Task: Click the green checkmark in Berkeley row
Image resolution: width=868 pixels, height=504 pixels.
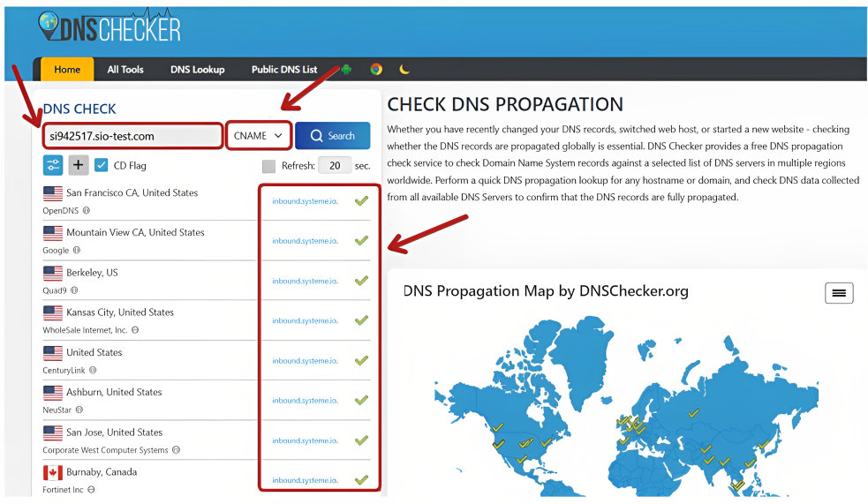Action: point(361,281)
